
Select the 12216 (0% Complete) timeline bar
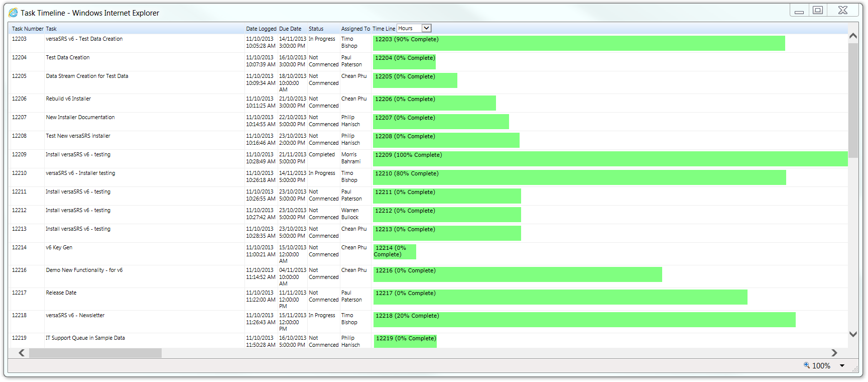[x=518, y=274]
